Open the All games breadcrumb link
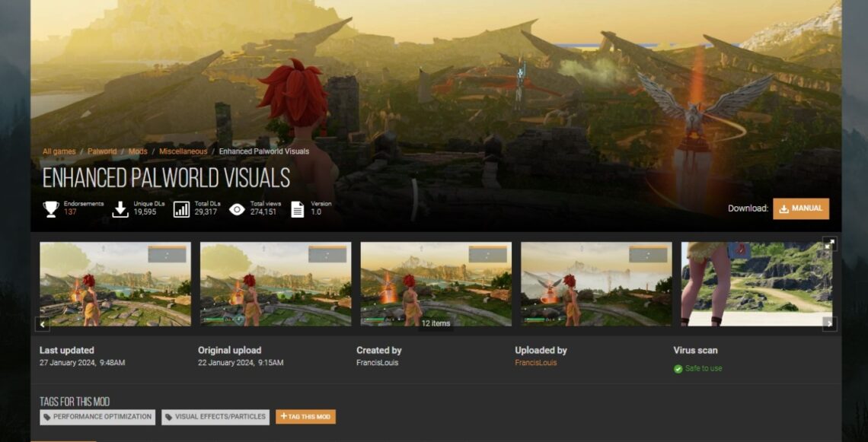The image size is (868, 442). tap(59, 151)
